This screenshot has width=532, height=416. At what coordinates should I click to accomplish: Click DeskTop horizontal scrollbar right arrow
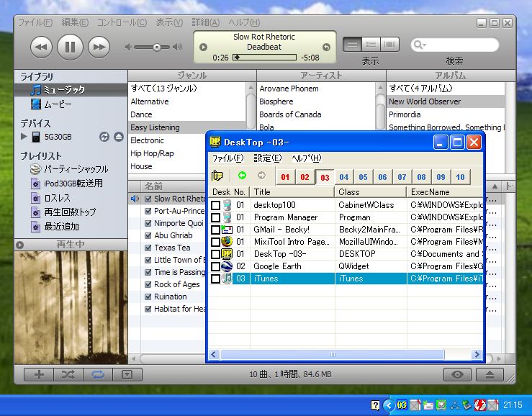pyautogui.click(x=477, y=355)
